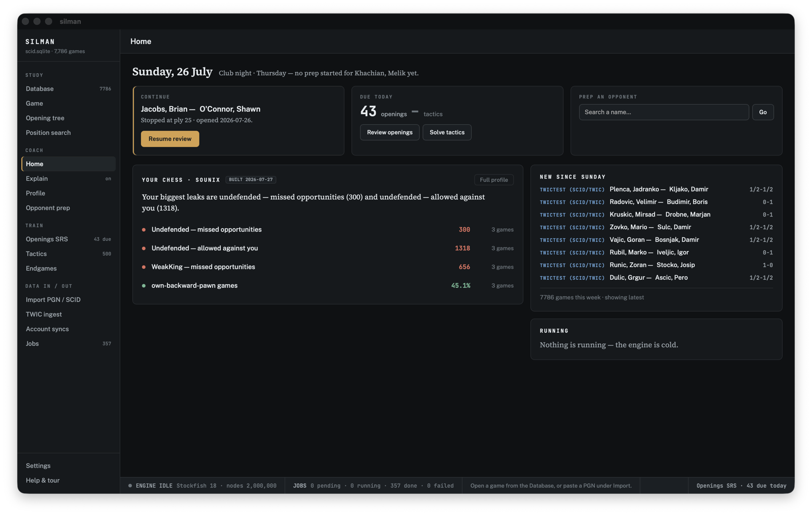The height and width of the screenshot is (515, 812).
Task: Open game Plenca, Jadranko — Kljako, Damir
Action: coord(656,189)
